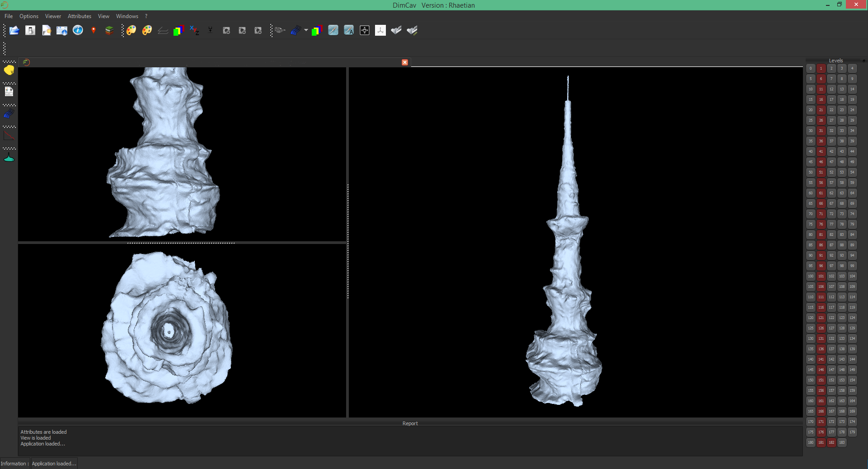Toggle level 1 in Levels panel
868x469 pixels.
[821, 68]
